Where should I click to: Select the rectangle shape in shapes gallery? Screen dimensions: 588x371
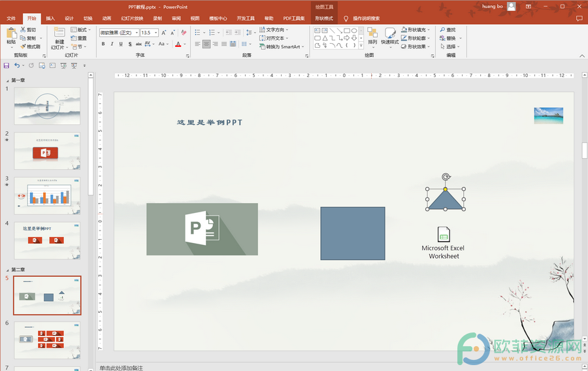tap(346, 30)
